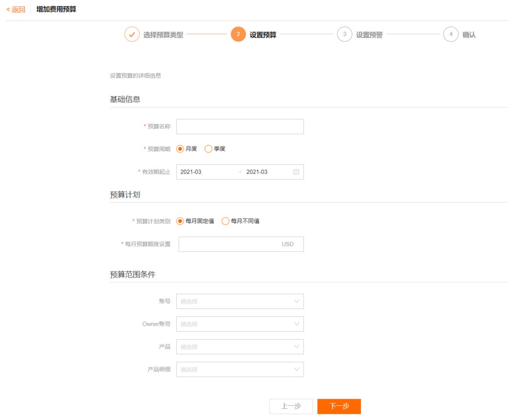Image resolution: width=508 pixels, height=420 pixels.
Task: Click the 设置预算的详细信息 description text
Action: click(x=135, y=76)
